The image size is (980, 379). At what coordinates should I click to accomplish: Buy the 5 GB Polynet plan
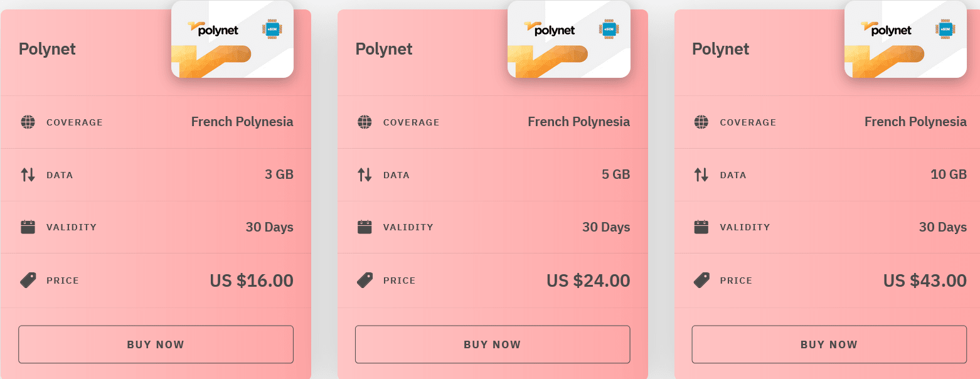tap(493, 344)
